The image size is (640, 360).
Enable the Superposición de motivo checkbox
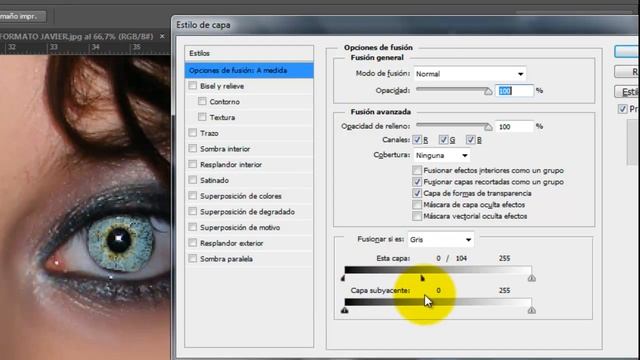(x=193, y=227)
